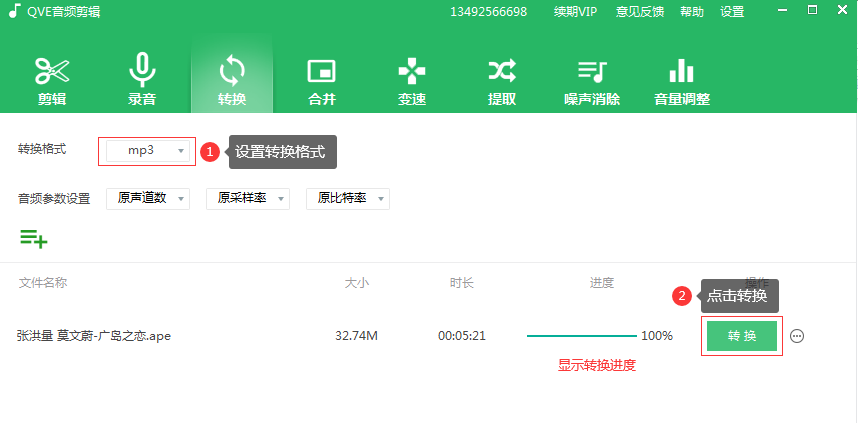Open the 变速 speed change tool
This screenshot has width=858, height=423.
point(411,80)
